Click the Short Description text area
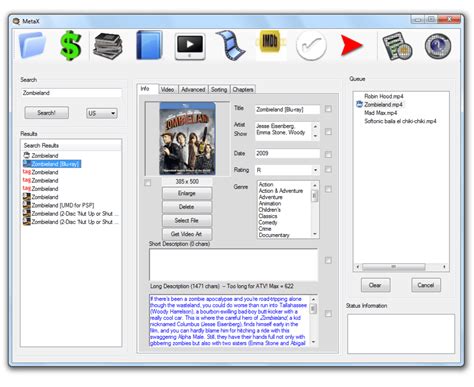The height and width of the screenshot is (387, 474). pos(233,265)
